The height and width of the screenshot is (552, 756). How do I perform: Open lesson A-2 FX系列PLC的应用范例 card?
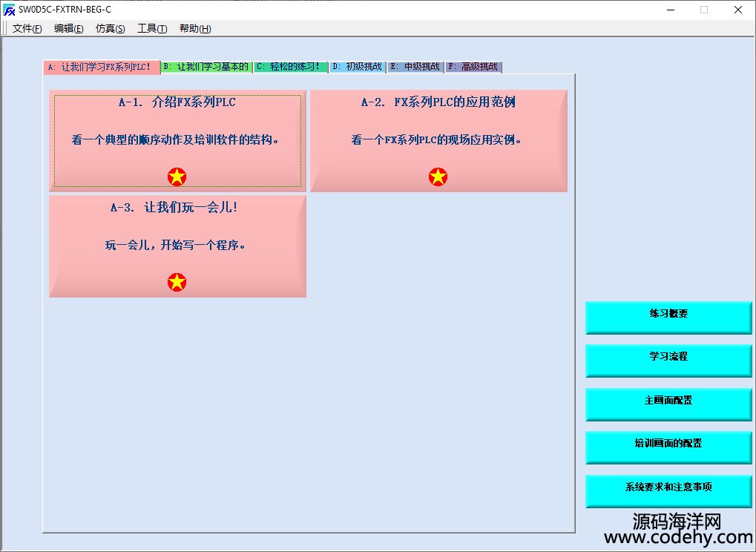438,141
